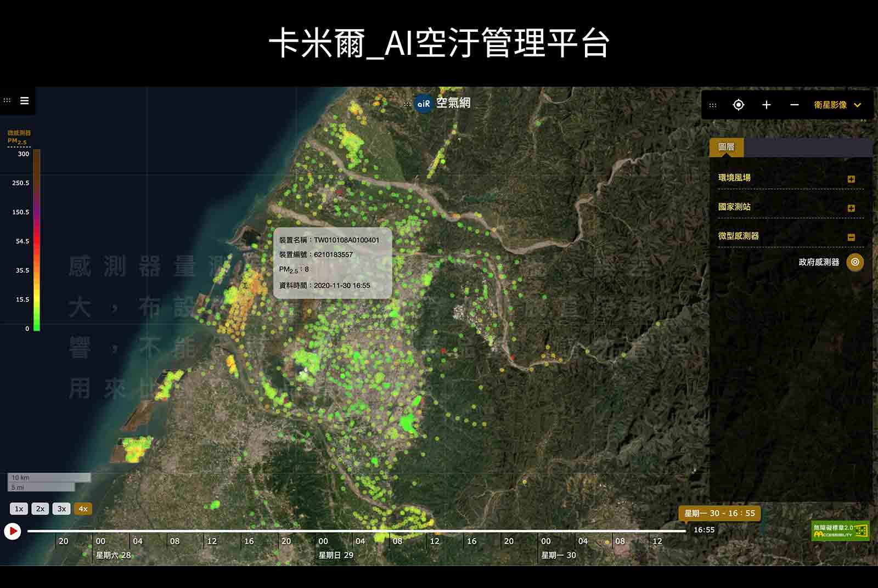This screenshot has height=588, width=878.
Task: Click the 環境風場 layer label
Action: [734, 178]
